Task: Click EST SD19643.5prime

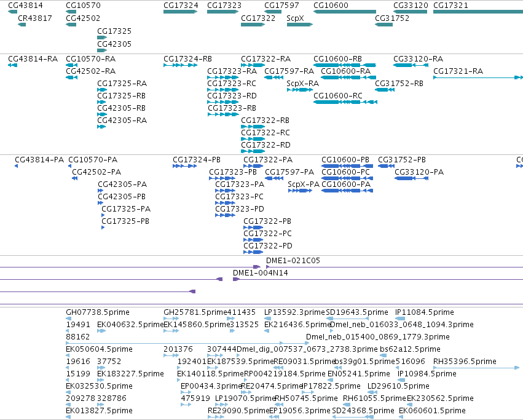Action: pos(357,312)
